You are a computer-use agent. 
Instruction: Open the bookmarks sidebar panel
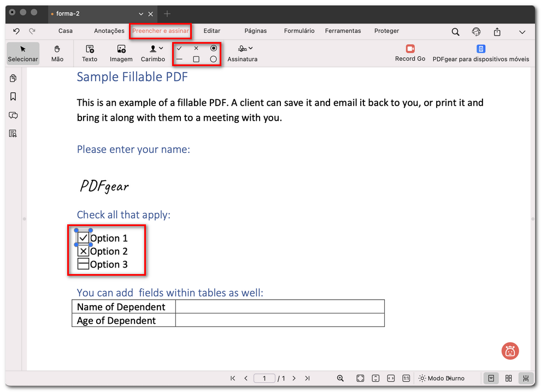(13, 97)
